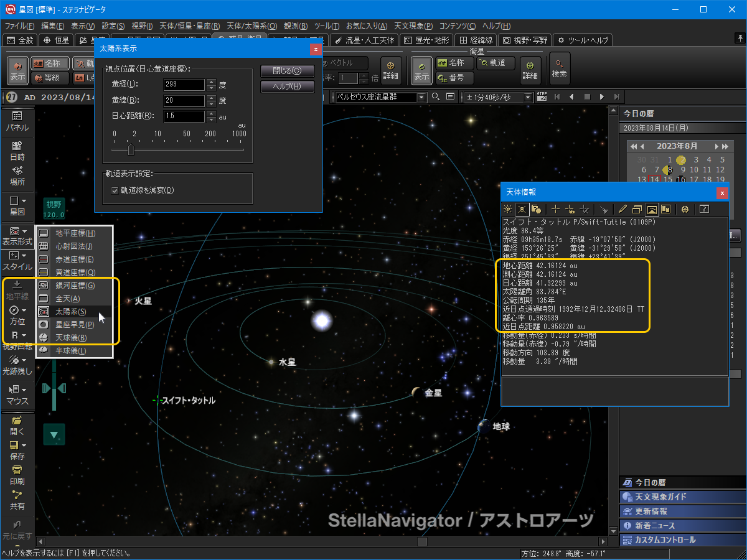Toggle the left 名称 button in ribbon
Viewport: 747px width, 560px height.
(x=50, y=63)
